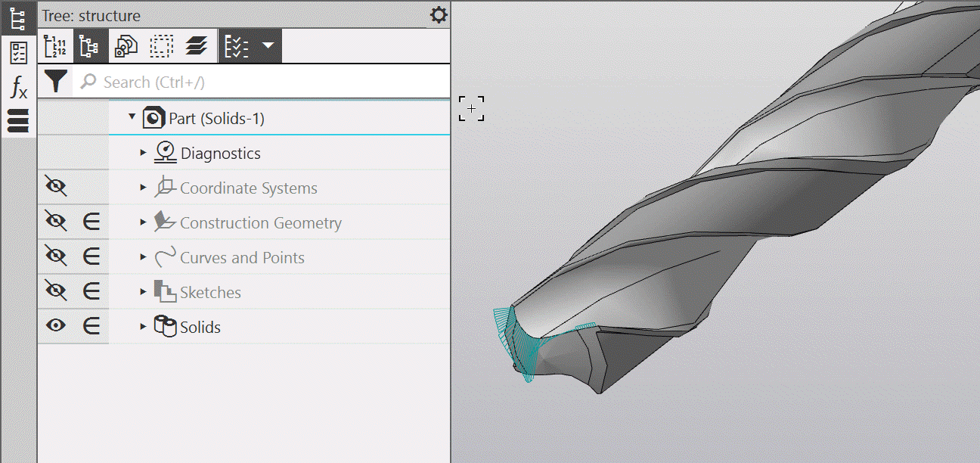Expand the Sketches tree node
This screenshot has width=980, height=463.
[143, 293]
